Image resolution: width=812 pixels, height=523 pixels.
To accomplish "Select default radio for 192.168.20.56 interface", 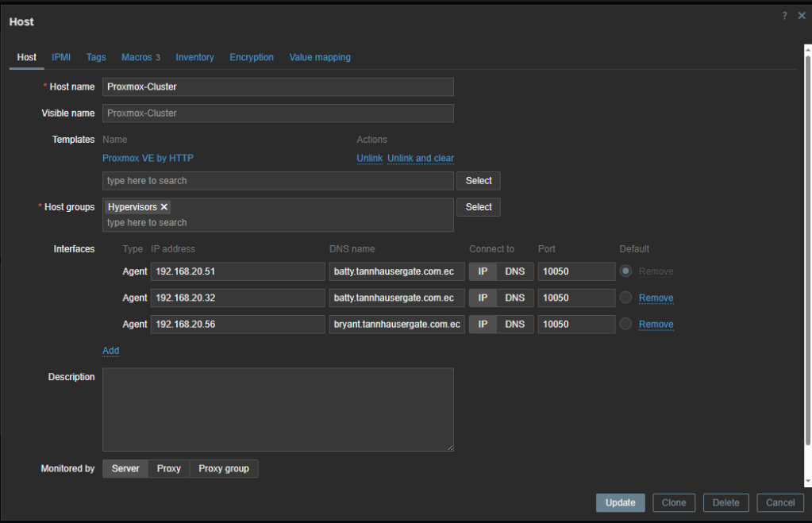I will (x=625, y=324).
